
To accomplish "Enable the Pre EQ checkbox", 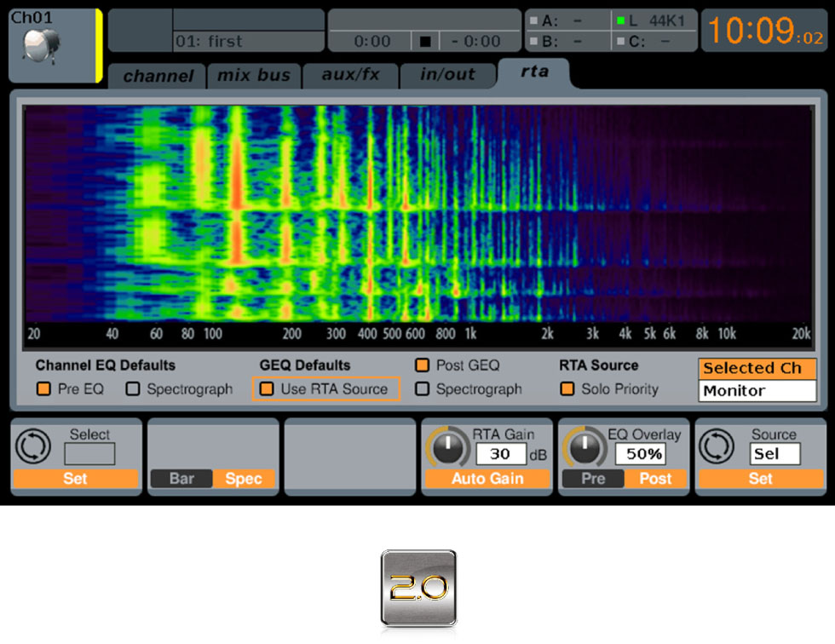I will [43, 389].
